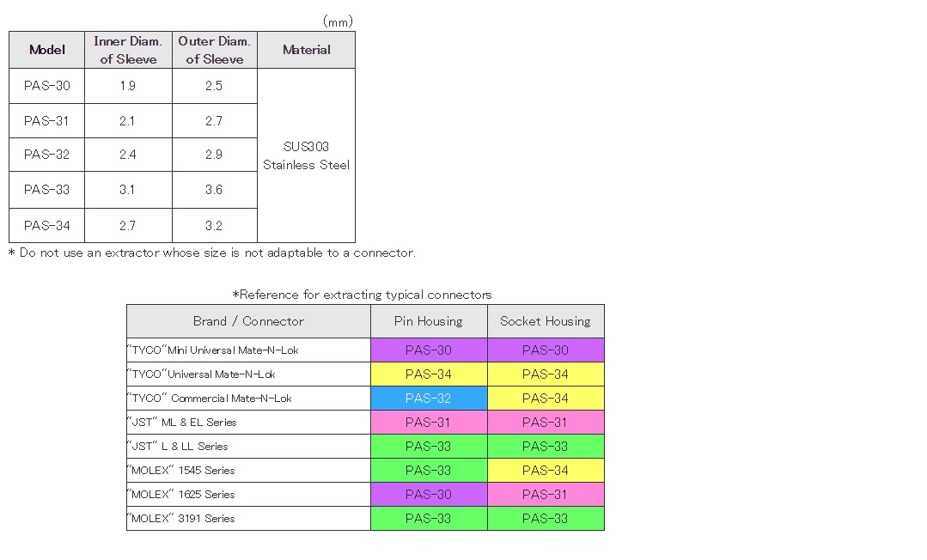Click Socket Housing cell for MOLEX 3191
927x560 pixels.
[546, 519]
